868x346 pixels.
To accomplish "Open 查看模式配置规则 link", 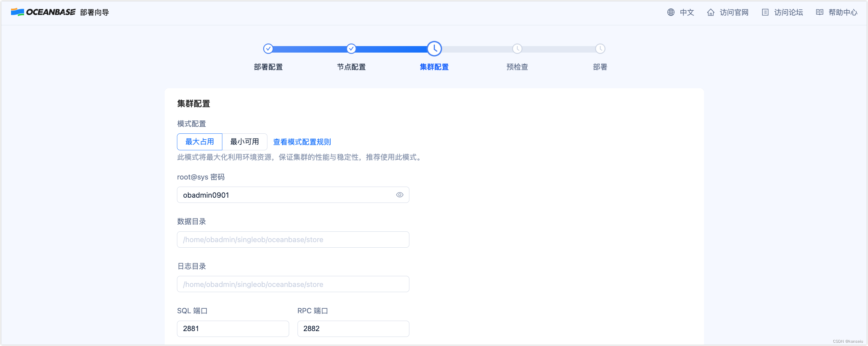I will coord(301,142).
